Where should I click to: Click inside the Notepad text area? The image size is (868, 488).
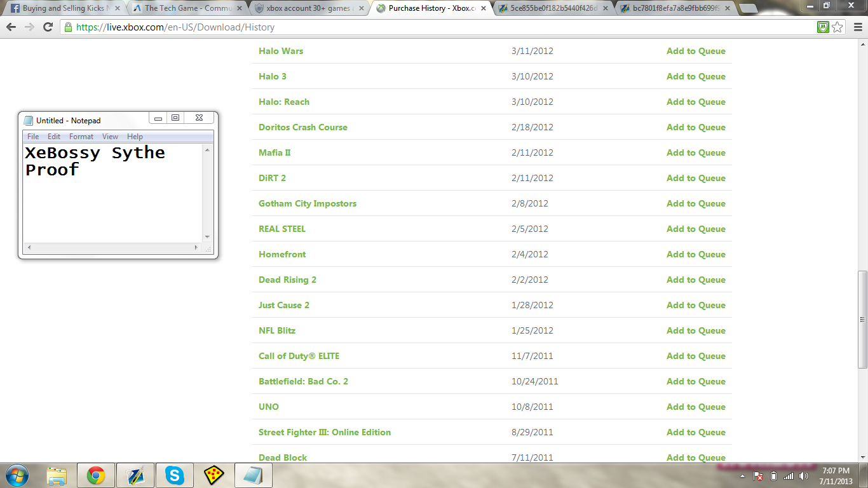[112, 193]
